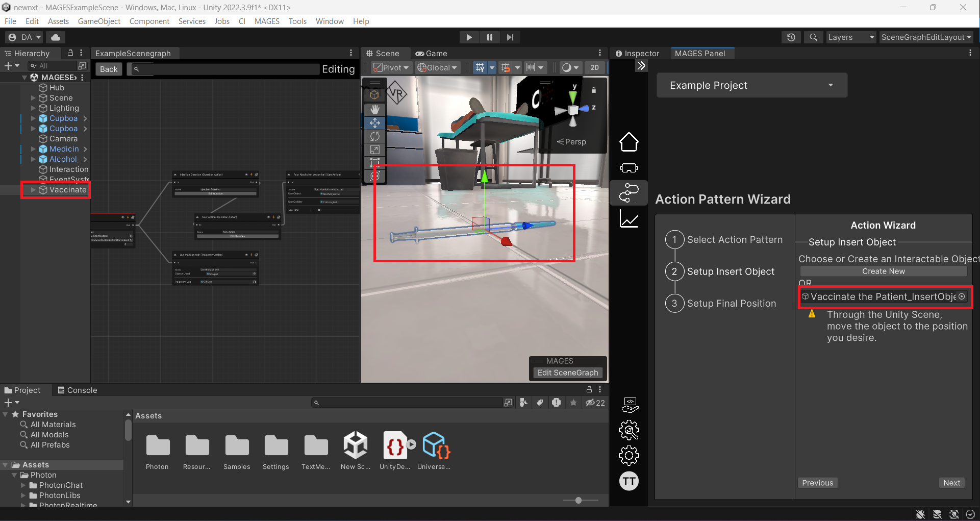Open the MAGES menu
Image resolution: width=980 pixels, height=521 pixels.
pos(267,21)
